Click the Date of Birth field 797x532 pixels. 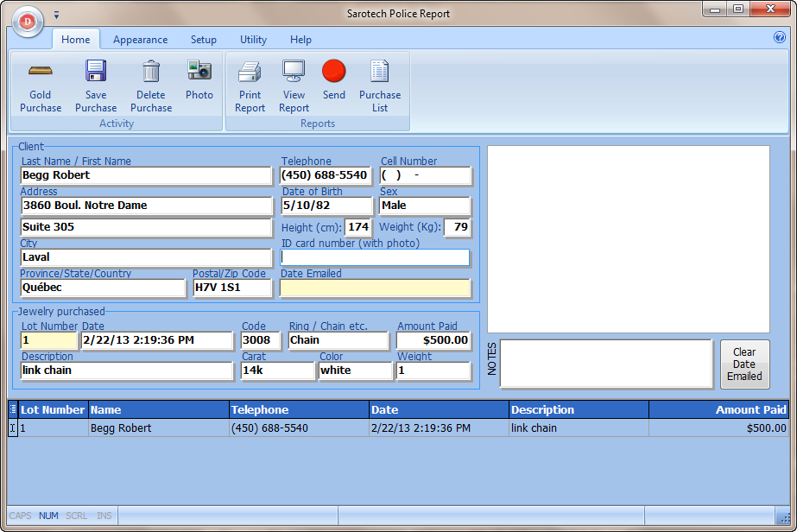[x=326, y=206]
